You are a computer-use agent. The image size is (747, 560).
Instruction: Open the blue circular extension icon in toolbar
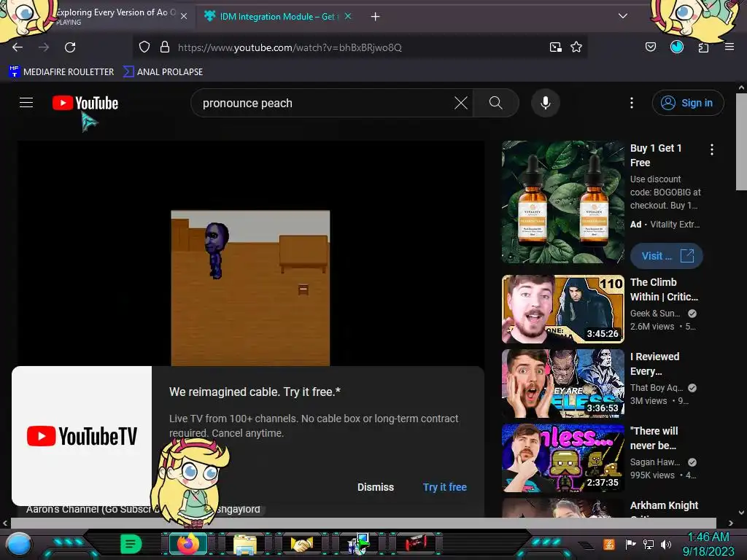[x=677, y=47]
